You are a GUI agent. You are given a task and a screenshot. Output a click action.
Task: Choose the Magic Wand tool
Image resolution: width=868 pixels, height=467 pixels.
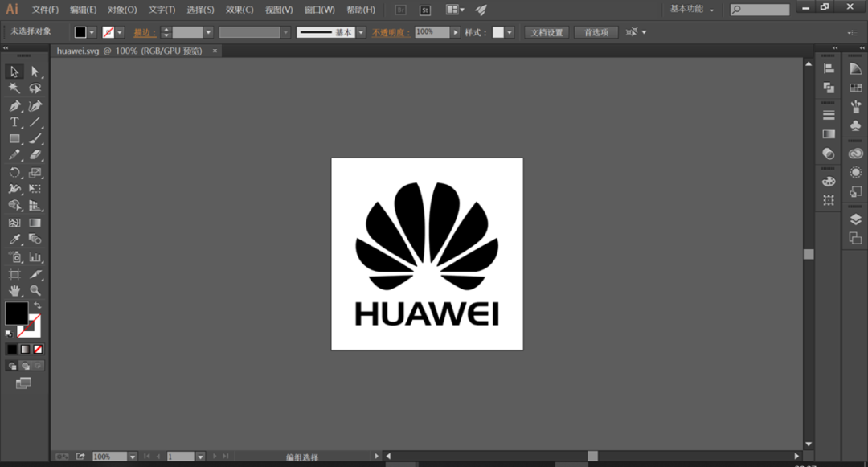click(14, 88)
